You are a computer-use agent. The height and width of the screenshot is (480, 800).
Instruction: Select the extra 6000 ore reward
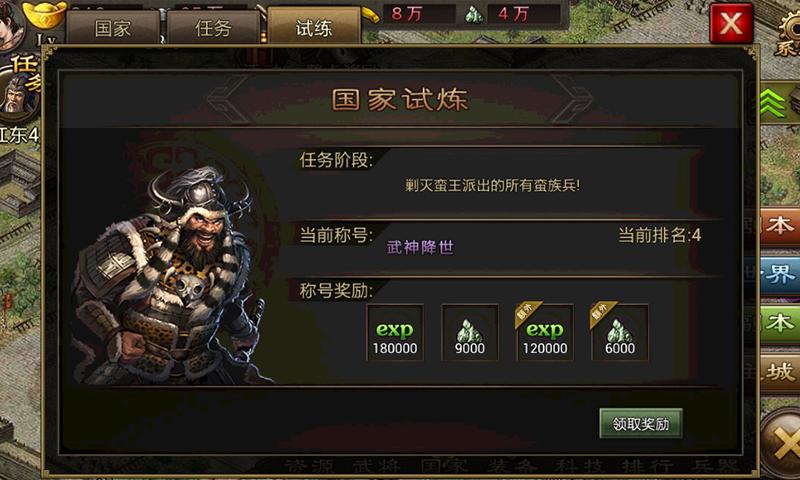coord(619,333)
